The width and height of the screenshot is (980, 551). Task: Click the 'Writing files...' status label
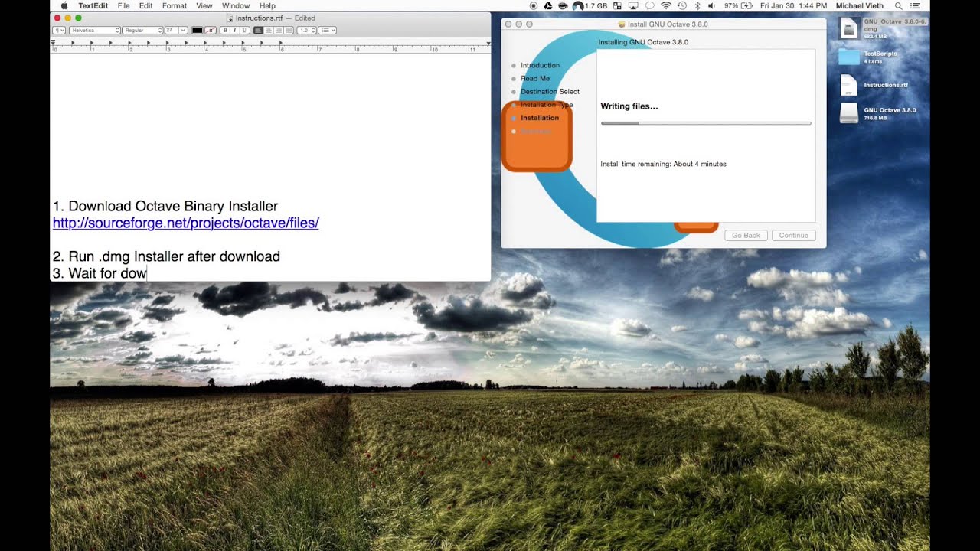coord(629,106)
